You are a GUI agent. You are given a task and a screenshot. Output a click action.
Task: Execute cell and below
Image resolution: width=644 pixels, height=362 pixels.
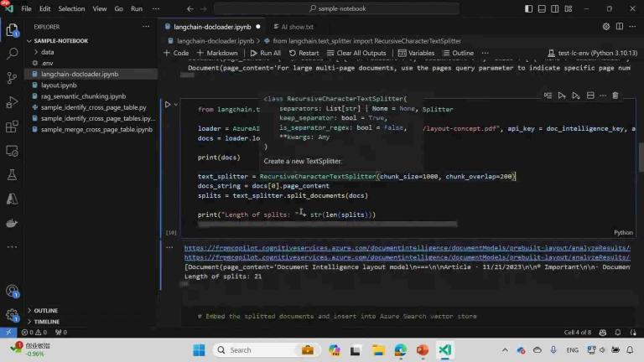pos(576,96)
